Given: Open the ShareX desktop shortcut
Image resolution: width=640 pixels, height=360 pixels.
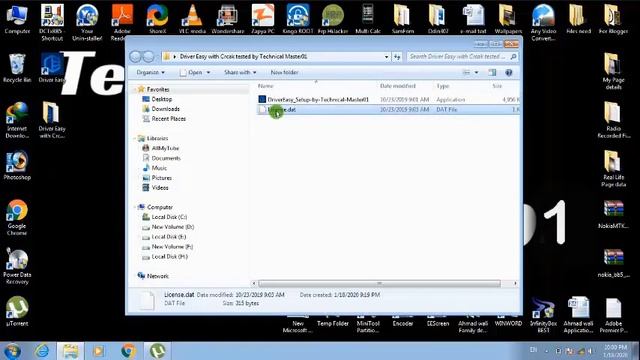Looking at the screenshot, I should point(158,20).
